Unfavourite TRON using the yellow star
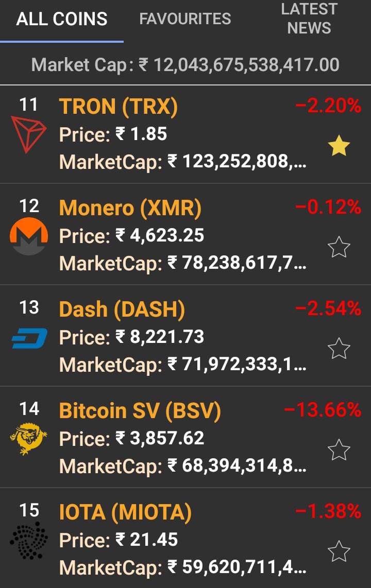Screen dimensions: 371x588 339,147
